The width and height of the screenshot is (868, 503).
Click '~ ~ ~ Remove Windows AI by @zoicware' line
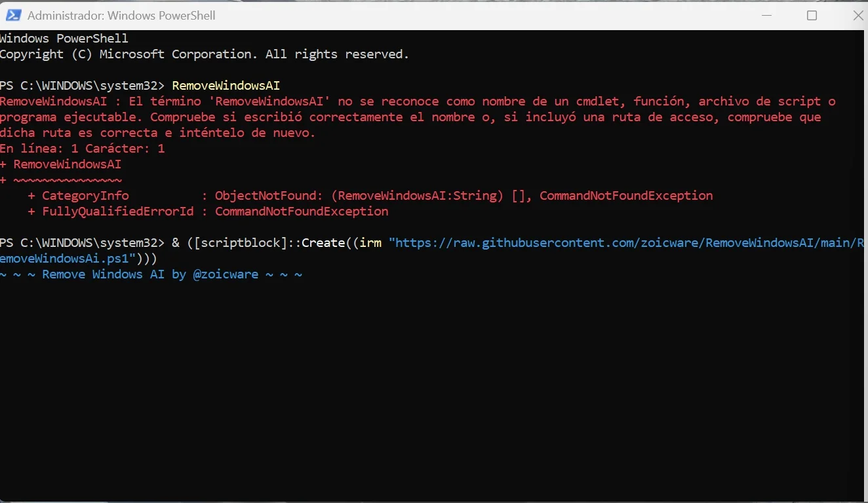pos(151,274)
